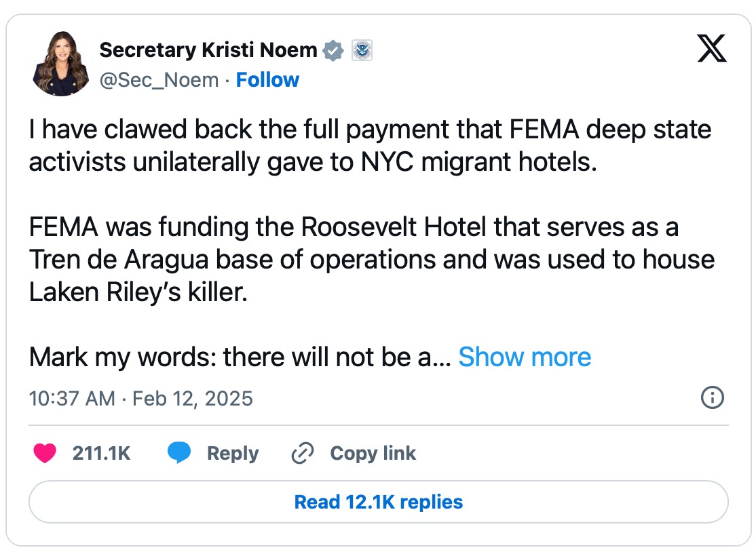Screen dimensions: 756x552
Task: Follow the @Sec_Noem account
Action: [x=267, y=80]
